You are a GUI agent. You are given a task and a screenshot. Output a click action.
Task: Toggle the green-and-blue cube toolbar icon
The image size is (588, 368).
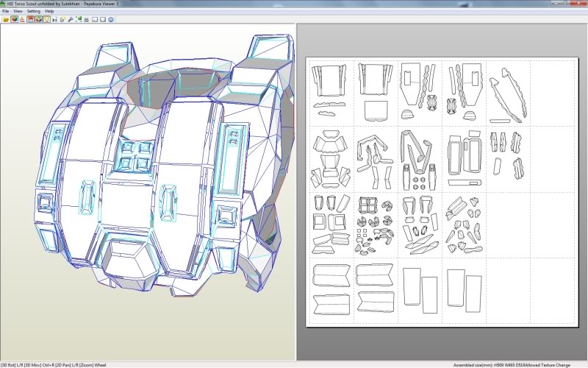[x=39, y=20]
